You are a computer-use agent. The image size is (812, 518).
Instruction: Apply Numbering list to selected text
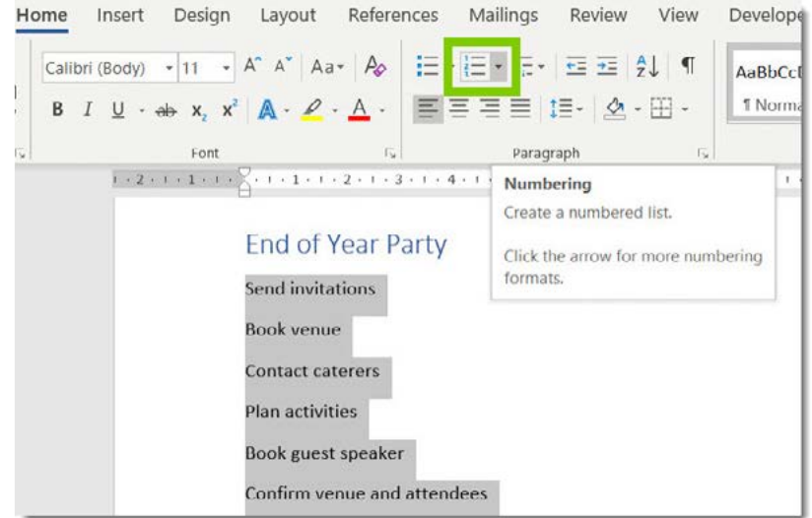pyautogui.click(x=474, y=66)
